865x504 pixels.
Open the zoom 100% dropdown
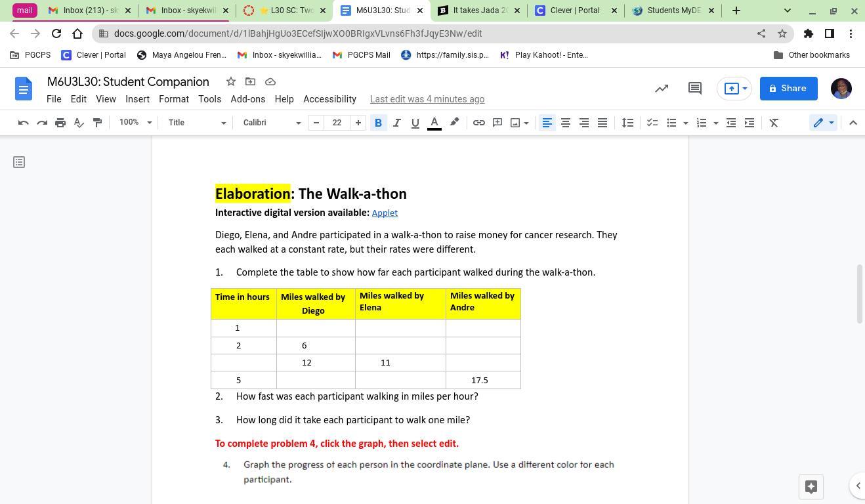(x=135, y=123)
